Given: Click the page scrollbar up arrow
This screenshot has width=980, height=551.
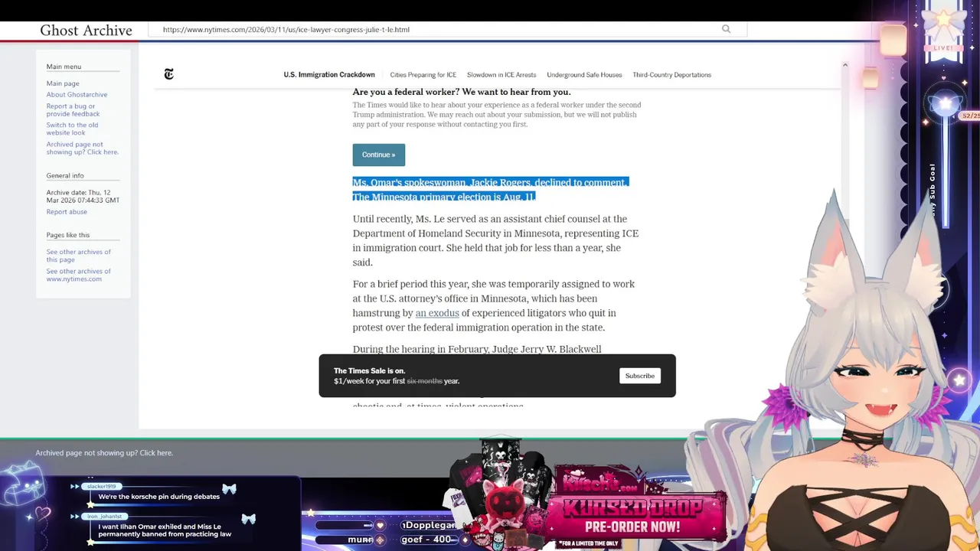Looking at the screenshot, I should point(845,65).
